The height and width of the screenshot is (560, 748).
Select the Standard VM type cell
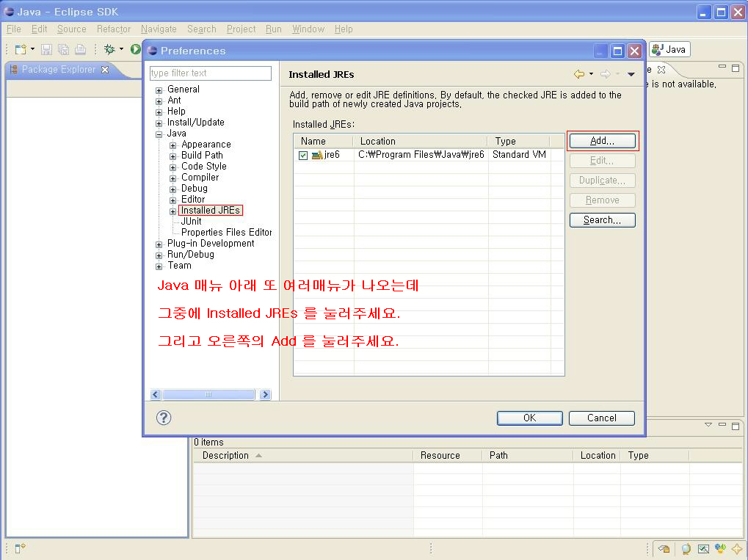coord(519,155)
